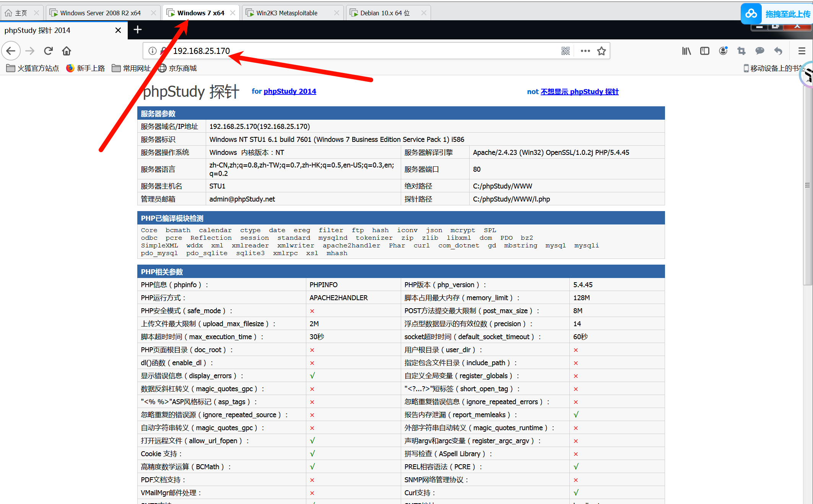Go to the browser home page
Viewport: 813px width, 504px height.
67,51
